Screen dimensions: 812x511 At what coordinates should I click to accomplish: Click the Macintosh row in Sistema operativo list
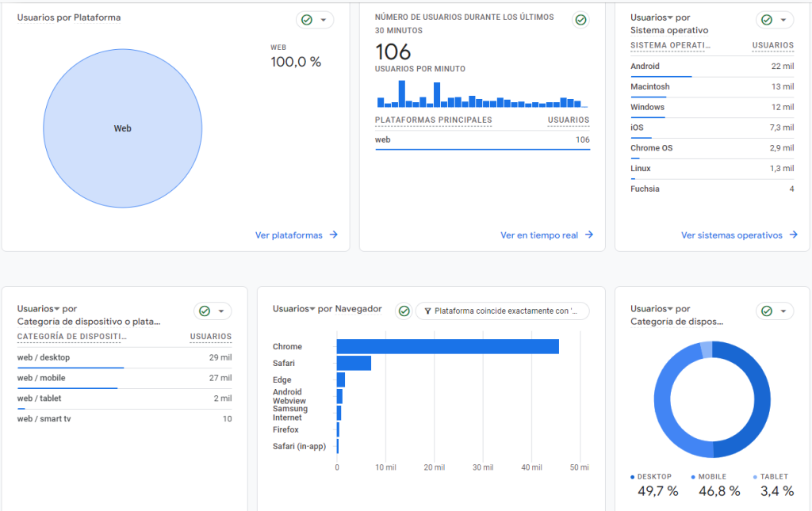[711, 87]
